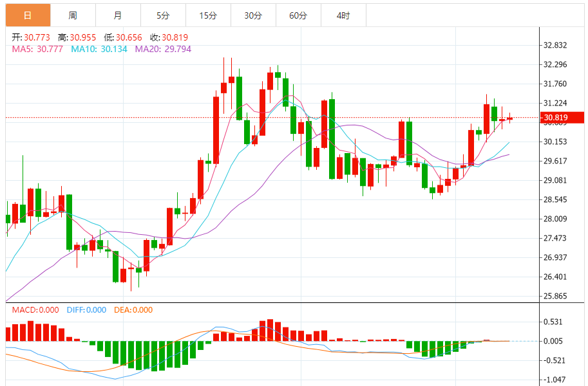Click the 29.081 price axis label
Screen dimensions: 588x386
[555, 180]
